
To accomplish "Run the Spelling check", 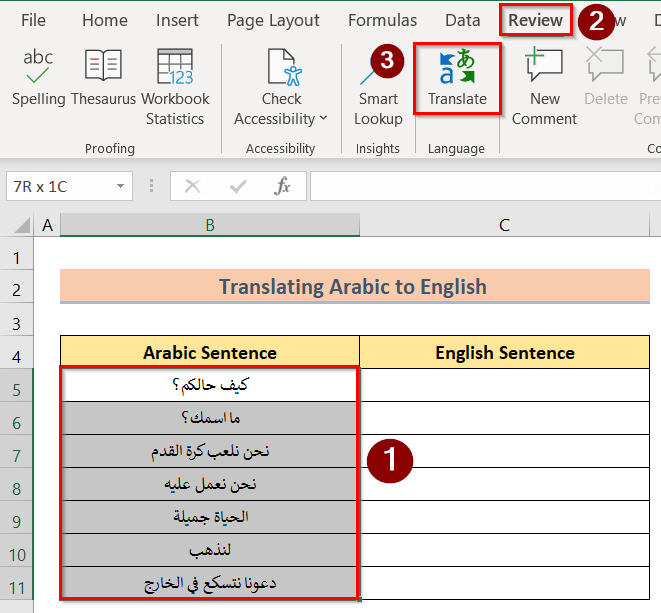I will pos(38,77).
